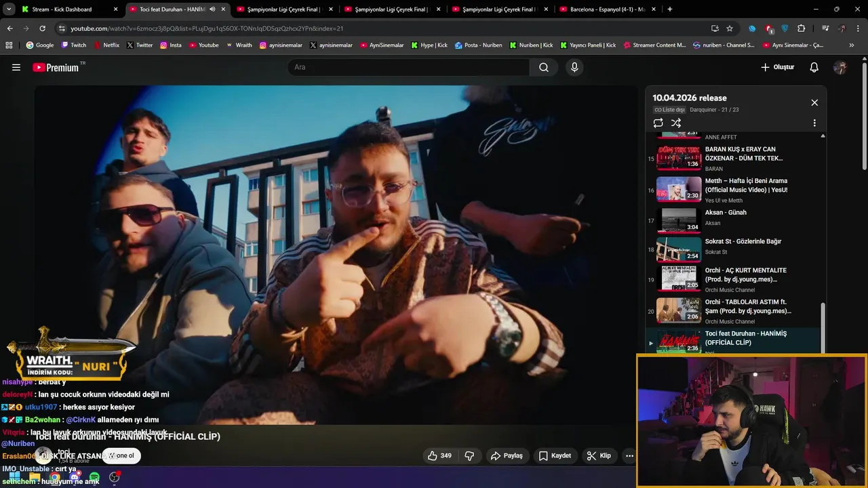The width and height of the screenshot is (868, 488).
Task: Open playlist three-dot options menu
Action: pyautogui.click(x=814, y=123)
